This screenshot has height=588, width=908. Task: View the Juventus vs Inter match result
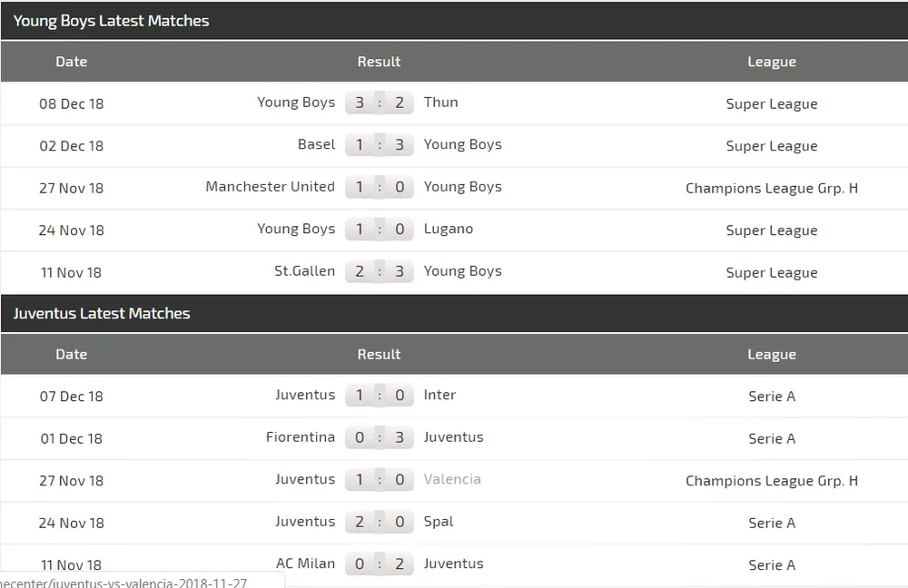point(380,395)
